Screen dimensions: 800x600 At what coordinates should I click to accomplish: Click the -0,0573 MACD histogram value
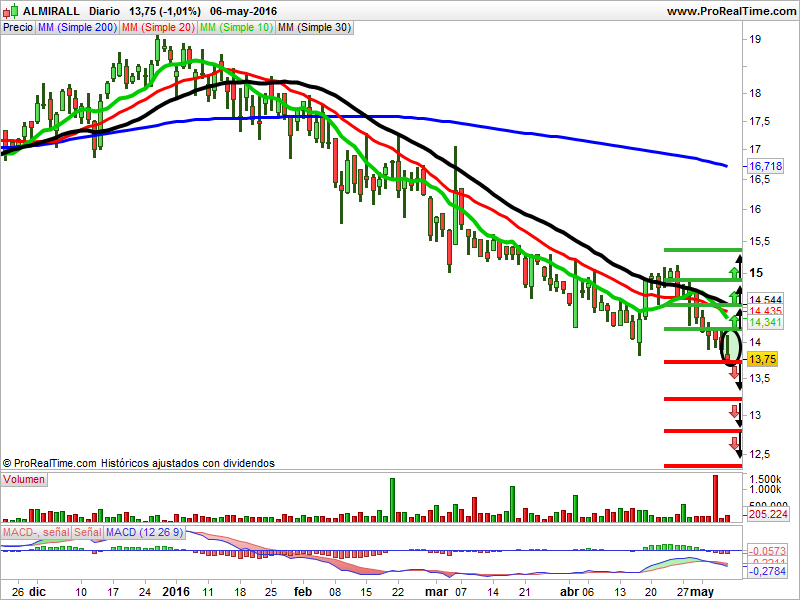767,551
